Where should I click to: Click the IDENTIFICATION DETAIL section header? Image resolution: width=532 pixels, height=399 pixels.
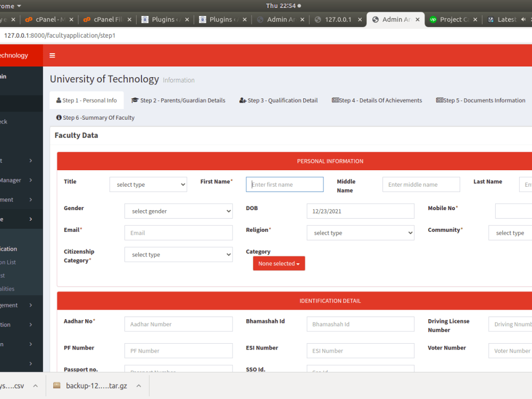coord(330,301)
